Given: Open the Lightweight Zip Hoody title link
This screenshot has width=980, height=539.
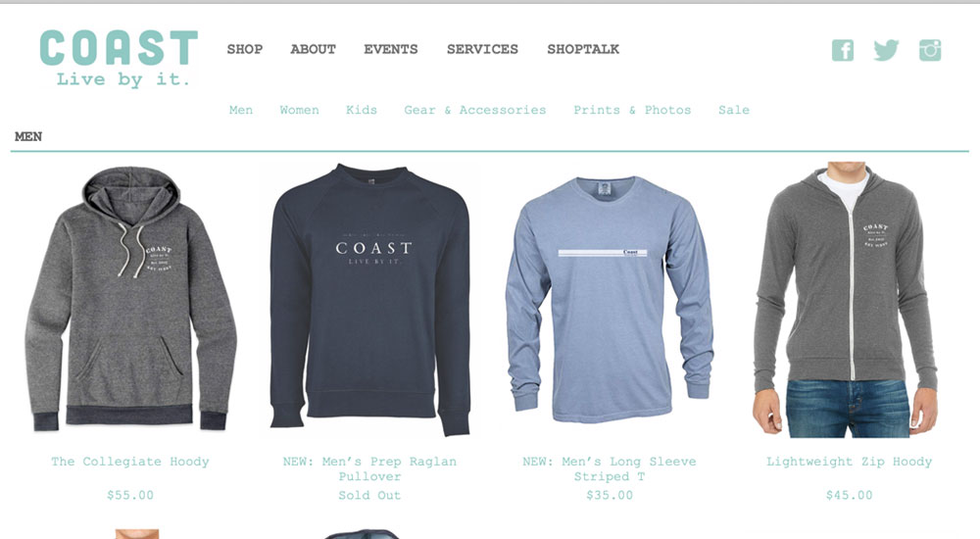Looking at the screenshot, I should click(x=849, y=462).
